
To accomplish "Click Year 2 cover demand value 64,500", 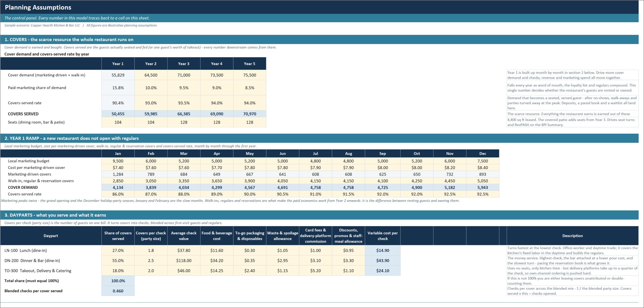I will 151,75.
